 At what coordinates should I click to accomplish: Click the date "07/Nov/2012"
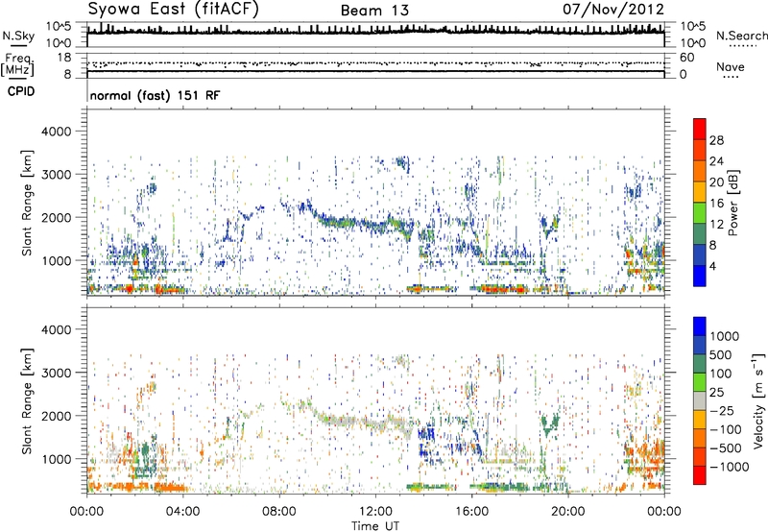click(x=613, y=10)
